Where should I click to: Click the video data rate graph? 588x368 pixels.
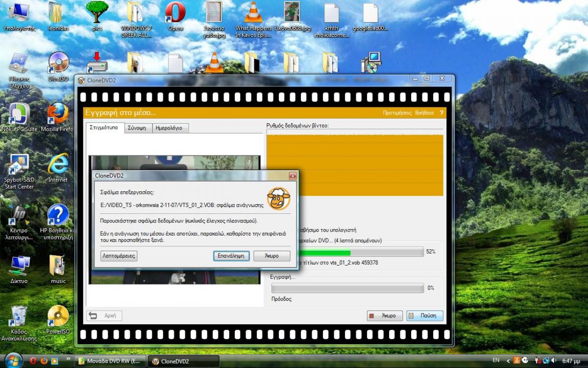355,164
